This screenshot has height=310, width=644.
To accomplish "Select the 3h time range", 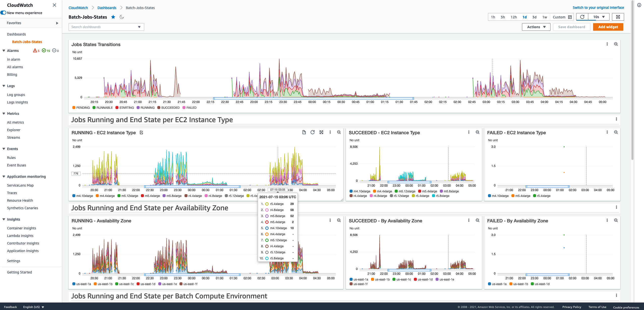I will (503, 17).
